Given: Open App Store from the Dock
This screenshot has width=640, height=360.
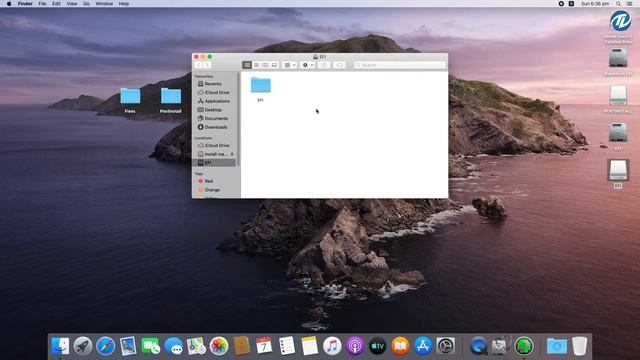Looking at the screenshot, I should [423, 346].
